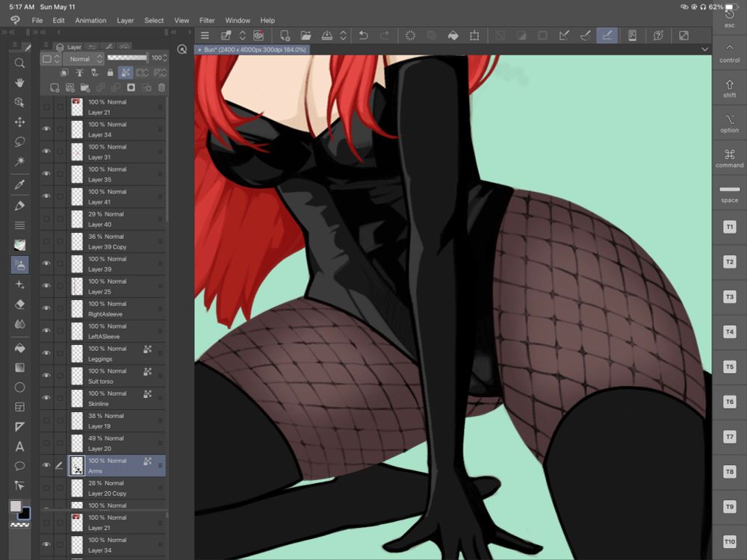Image resolution: width=747 pixels, height=560 pixels.
Task: Select the Text tool
Action: coord(19,447)
